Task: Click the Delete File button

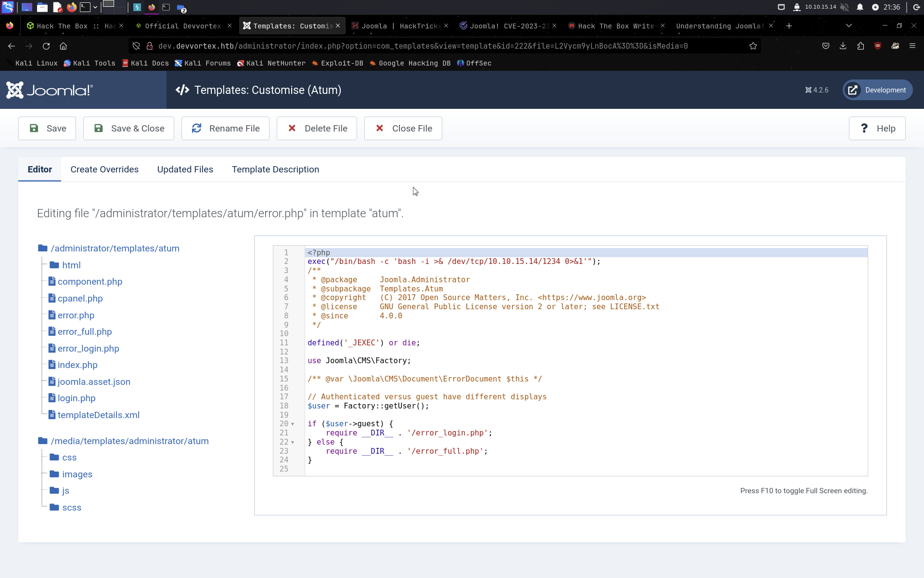Action: [317, 129]
